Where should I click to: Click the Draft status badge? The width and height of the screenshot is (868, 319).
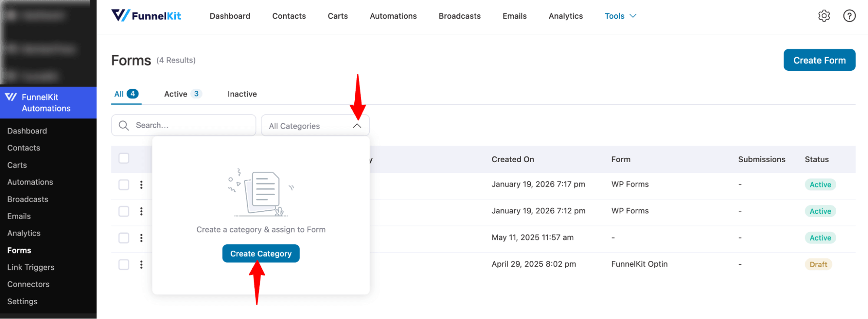pyautogui.click(x=818, y=264)
